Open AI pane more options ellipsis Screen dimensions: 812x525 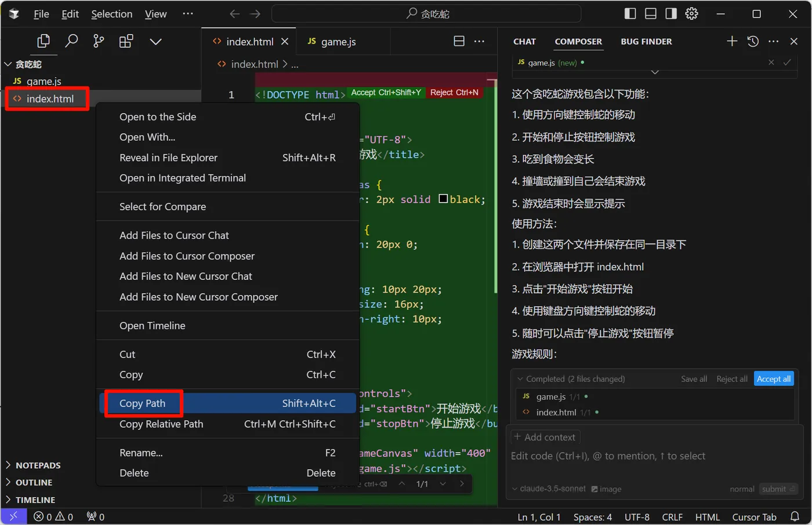pos(774,41)
